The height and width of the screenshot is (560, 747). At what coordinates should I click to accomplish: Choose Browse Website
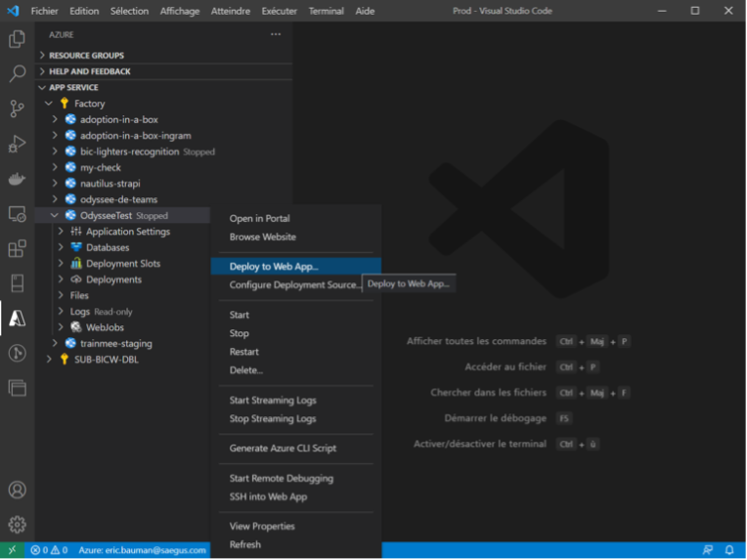pos(296,237)
